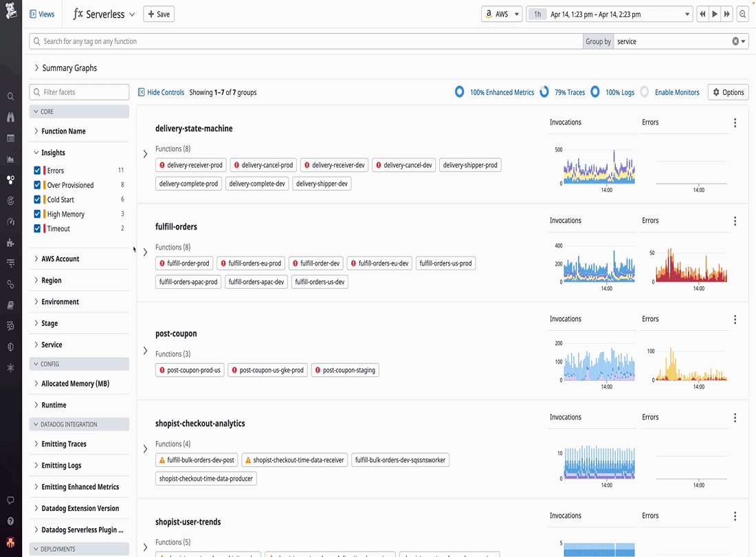Click the zoom out time range magnifier icon
This screenshot has height=557, width=756.
coord(743,14)
